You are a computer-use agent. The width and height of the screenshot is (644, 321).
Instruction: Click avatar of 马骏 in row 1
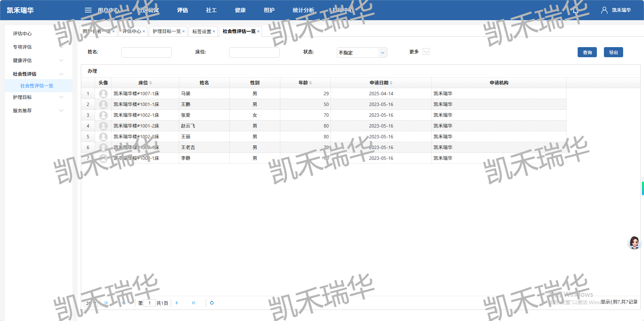[x=103, y=94]
